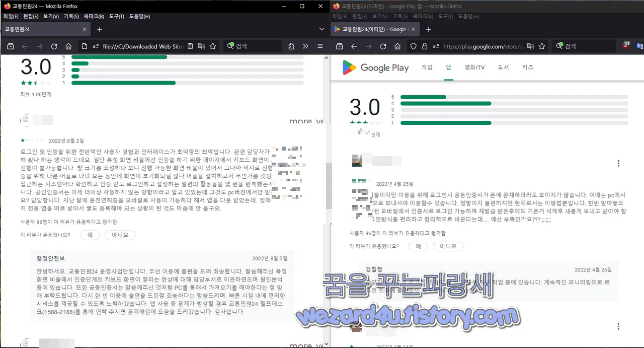The width and height of the screenshot is (644, 348).
Task: Click 5-star rating bar in right window
Action: pyautogui.click(x=514, y=97)
